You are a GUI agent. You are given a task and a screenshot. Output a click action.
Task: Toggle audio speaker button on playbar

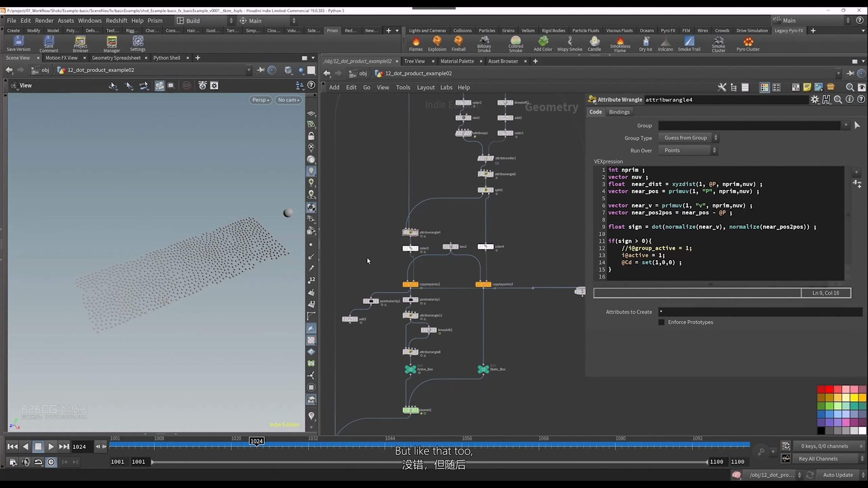click(x=25, y=462)
